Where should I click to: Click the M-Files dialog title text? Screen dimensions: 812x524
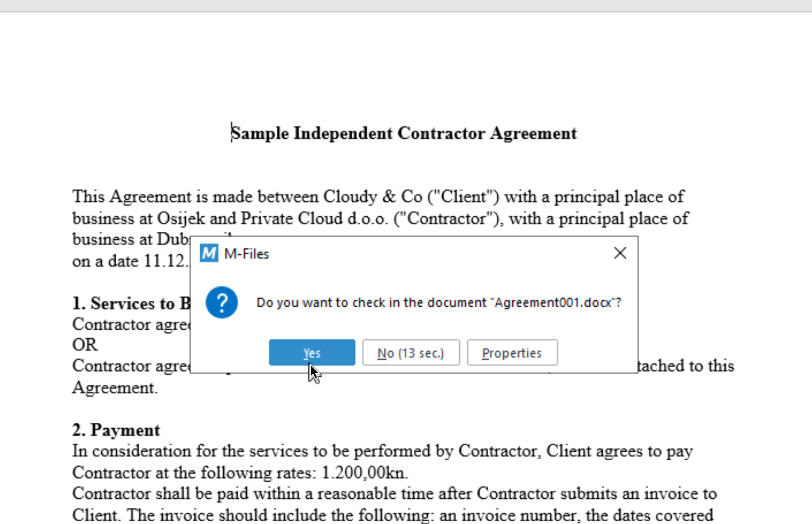[246, 254]
